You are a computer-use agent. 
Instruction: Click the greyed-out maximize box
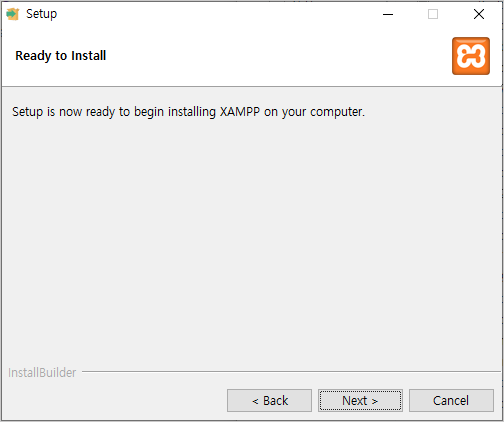[433, 14]
